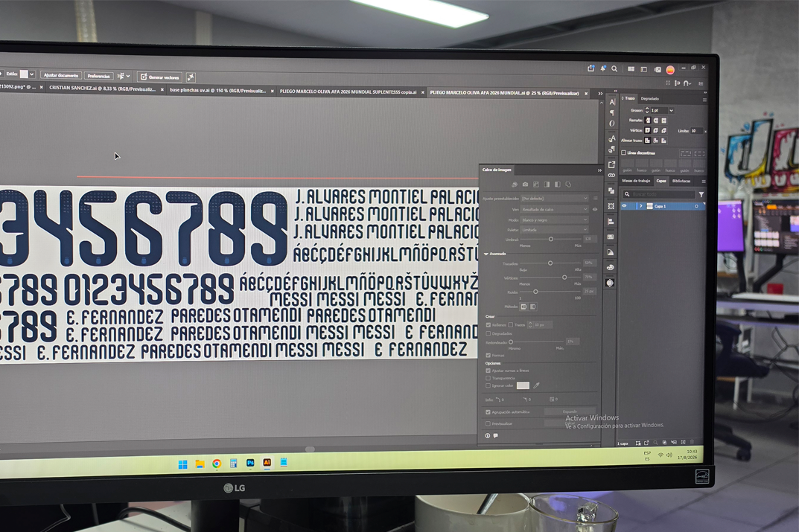Click the Preferencias button
This screenshot has height=532, width=799.
[98, 77]
